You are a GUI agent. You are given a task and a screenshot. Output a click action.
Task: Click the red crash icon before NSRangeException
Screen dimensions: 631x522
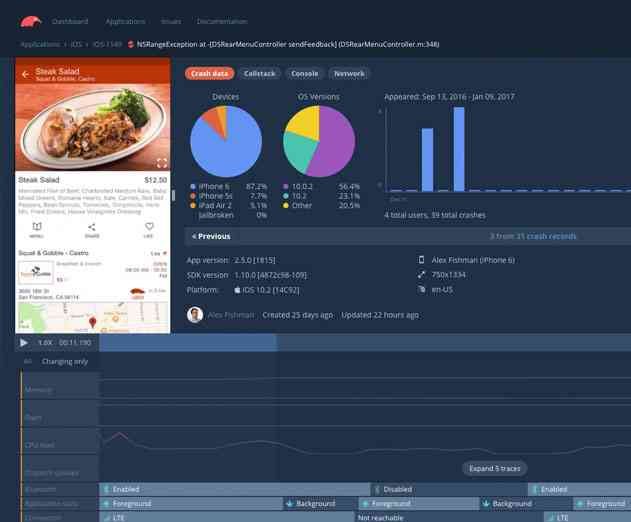[x=130, y=44]
